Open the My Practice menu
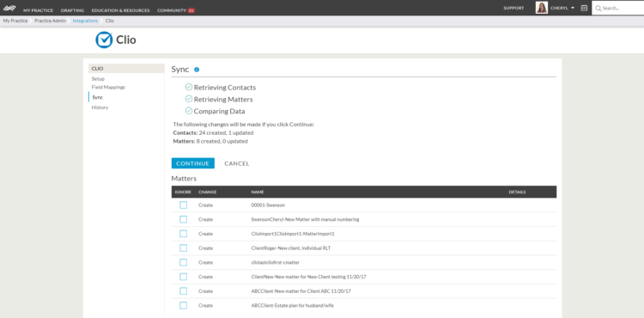644x318 pixels. click(38, 10)
